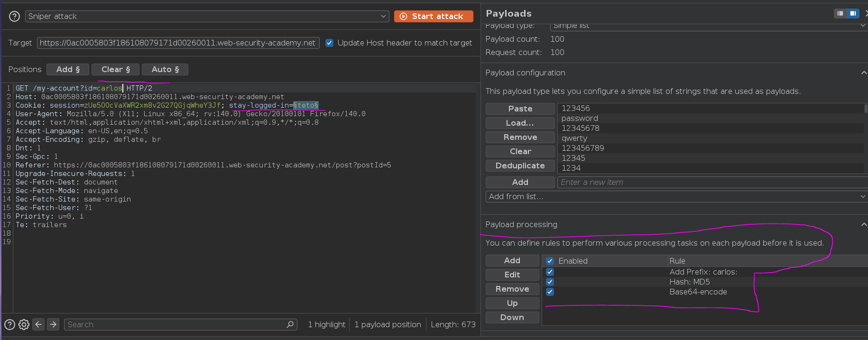Click the 1 highlight status text
Screen dimensions: 868x340
[327, 324]
